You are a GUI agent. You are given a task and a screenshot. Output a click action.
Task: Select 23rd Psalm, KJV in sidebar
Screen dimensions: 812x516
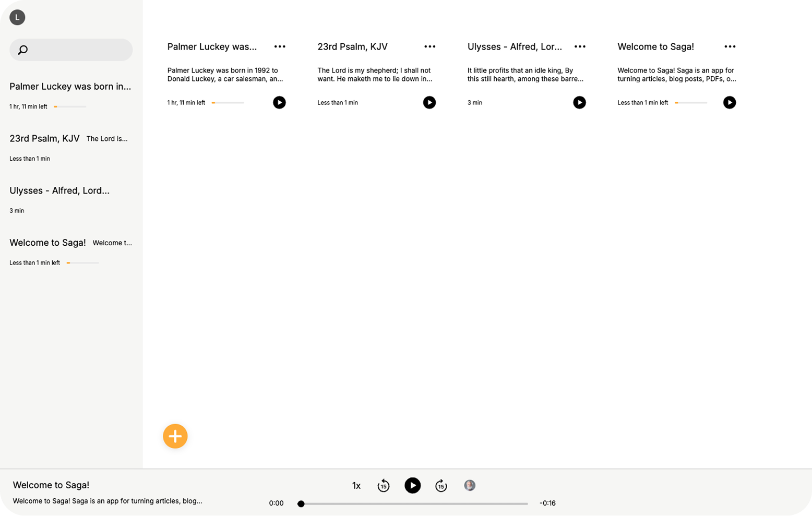pos(71,148)
